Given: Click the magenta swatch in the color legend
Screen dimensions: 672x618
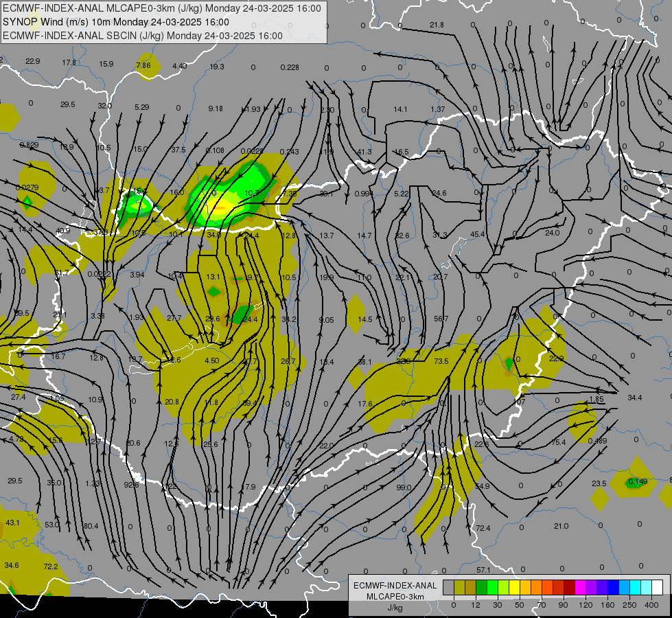Looking at the screenshot, I should tap(580, 587).
